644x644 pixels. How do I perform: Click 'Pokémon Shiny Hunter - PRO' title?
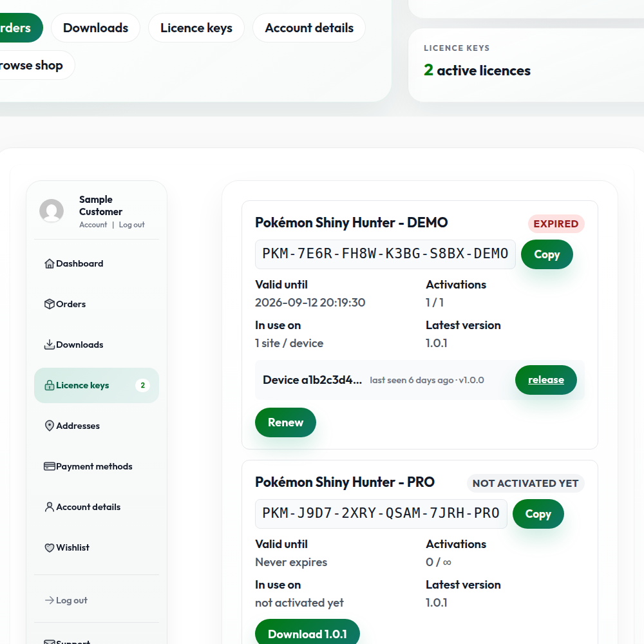[x=345, y=482]
